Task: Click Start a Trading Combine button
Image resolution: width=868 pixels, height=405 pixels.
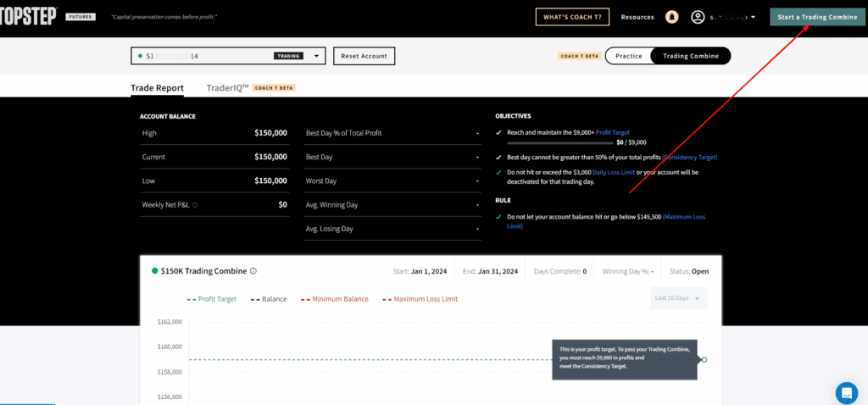Action: click(817, 17)
